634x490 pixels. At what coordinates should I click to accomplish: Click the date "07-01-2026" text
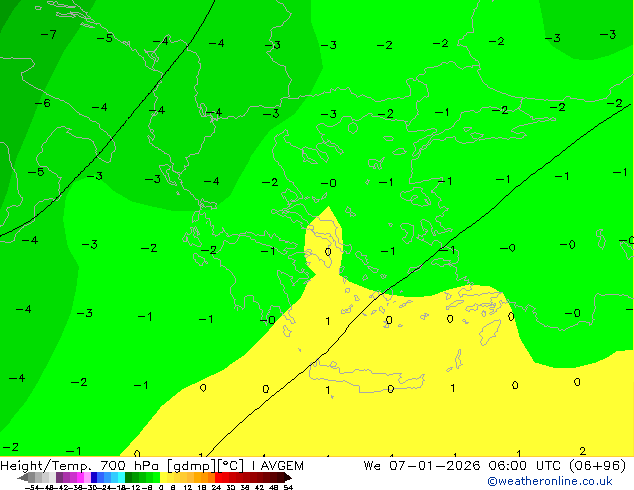pos(435,466)
